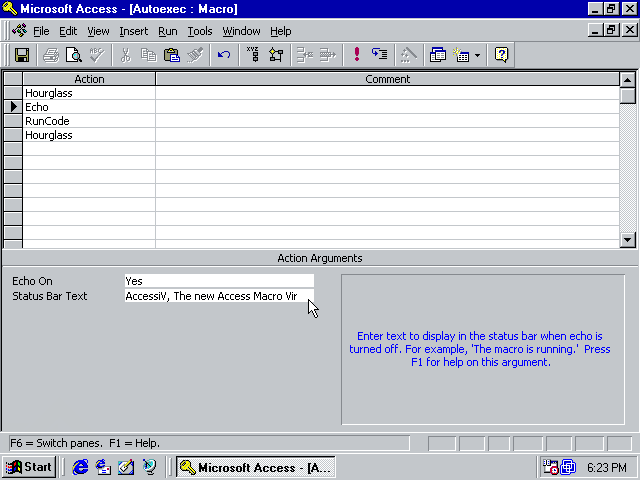The width and height of the screenshot is (640, 480).
Task: Click the scroll down arrow of the action grid
Action: 627,240
